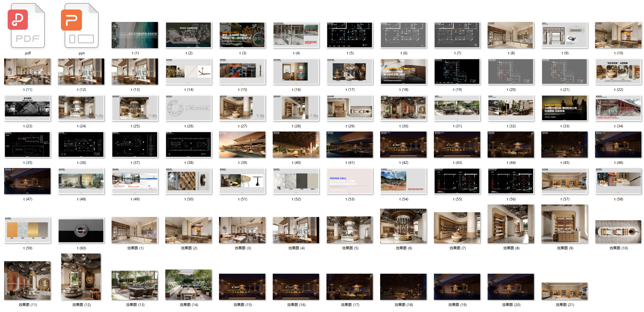
Task: Open the t (33) Bar Section slide
Action: [x=564, y=108]
